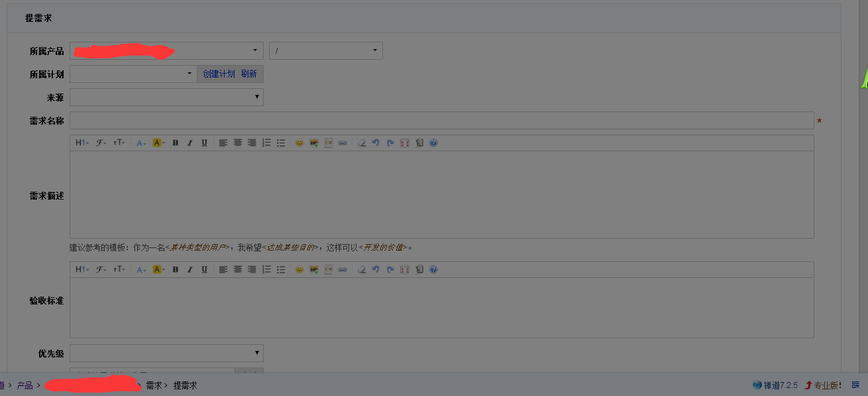Go to 需求 in the breadcrumb
This screenshot has height=396, width=868.
click(x=154, y=385)
